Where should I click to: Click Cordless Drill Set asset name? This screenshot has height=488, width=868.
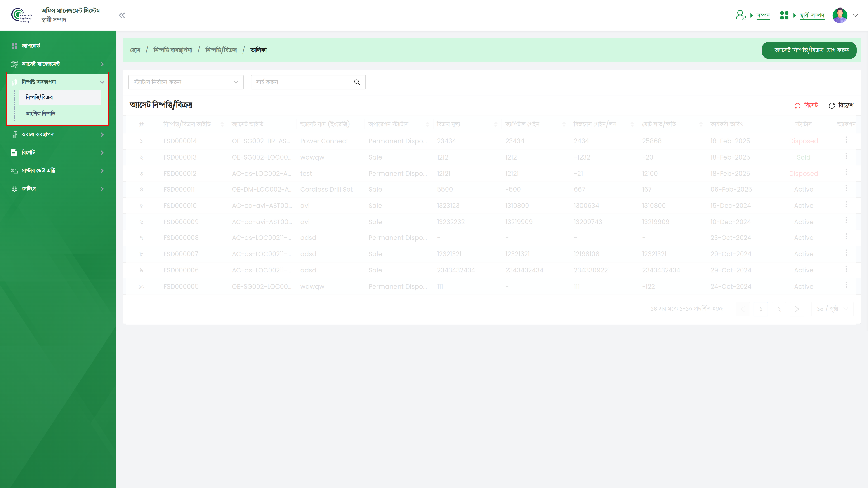pos(326,190)
